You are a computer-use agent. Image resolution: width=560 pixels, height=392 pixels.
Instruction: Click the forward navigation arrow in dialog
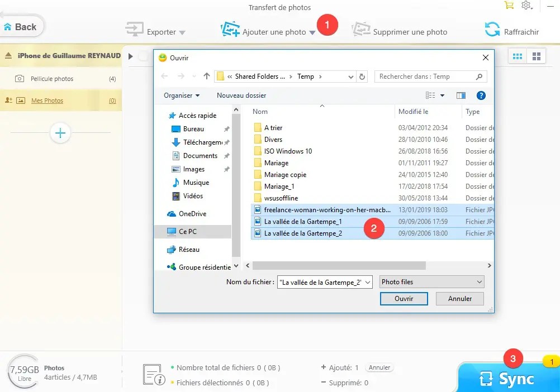coord(181,77)
